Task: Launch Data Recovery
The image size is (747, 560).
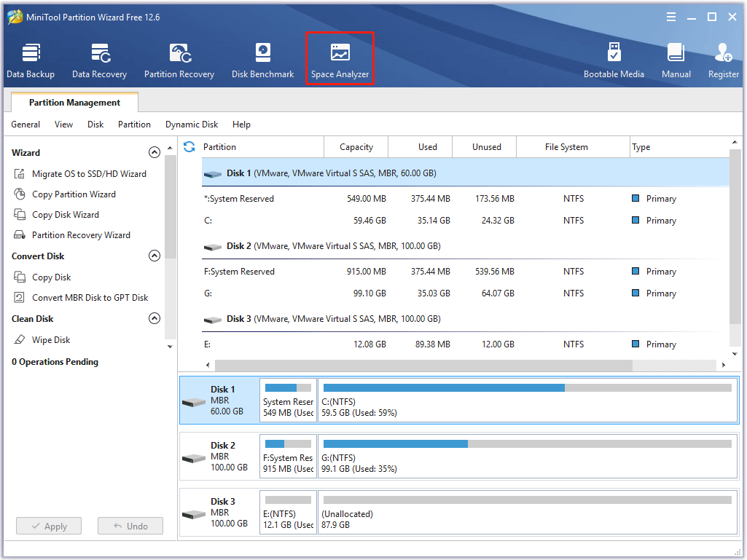Action: click(100, 60)
